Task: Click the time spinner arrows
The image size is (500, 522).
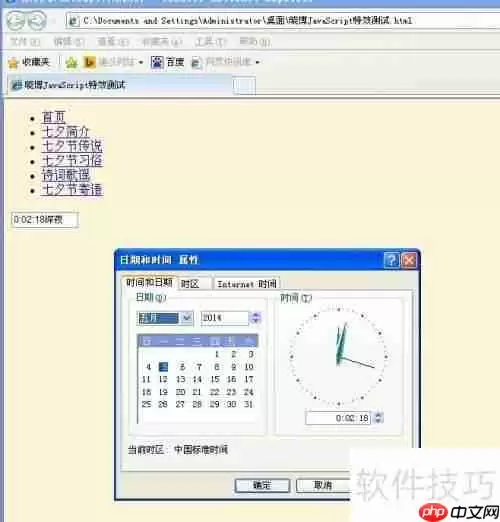Action: pyautogui.click(x=378, y=418)
